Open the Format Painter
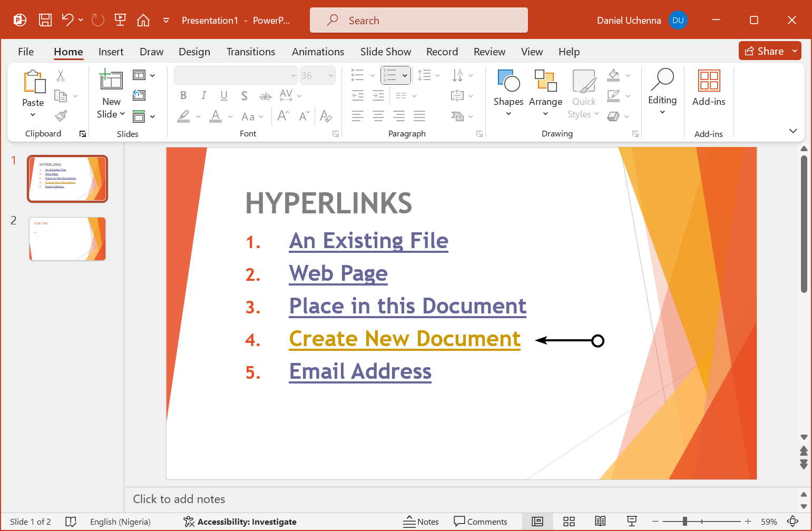Image resolution: width=812 pixels, height=531 pixels. (61, 115)
